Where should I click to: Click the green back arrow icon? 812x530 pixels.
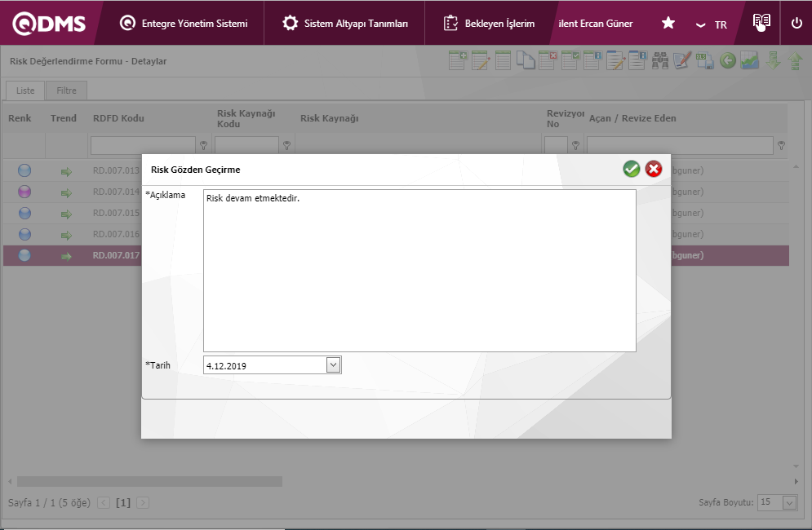(727, 61)
